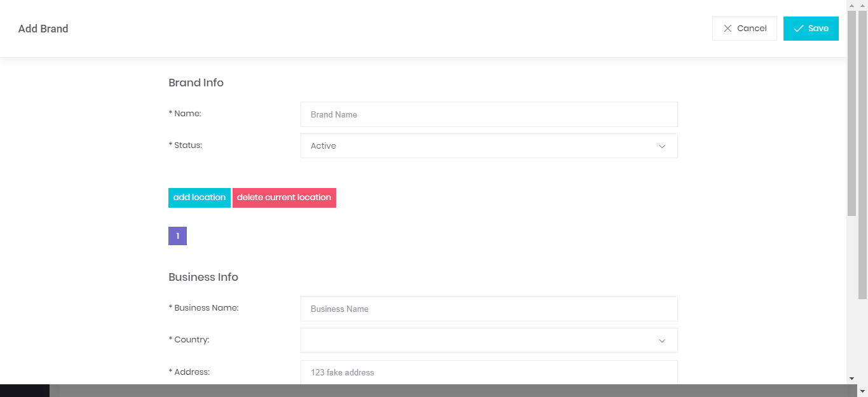The height and width of the screenshot is (397, 868).
Task: Click the scrollbar up arrow
Action: pos(851,5)
